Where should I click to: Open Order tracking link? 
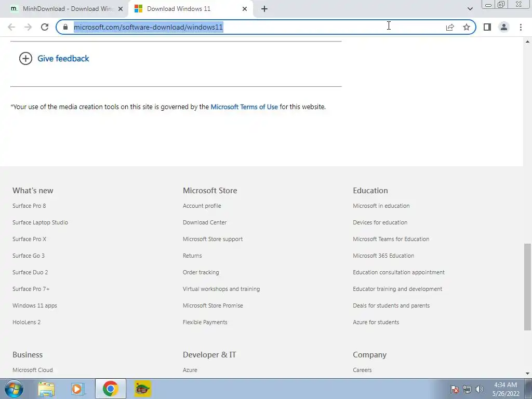pos(201,272)
